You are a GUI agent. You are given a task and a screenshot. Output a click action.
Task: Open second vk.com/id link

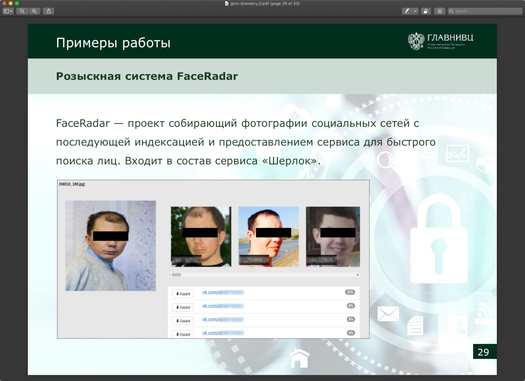223,306
